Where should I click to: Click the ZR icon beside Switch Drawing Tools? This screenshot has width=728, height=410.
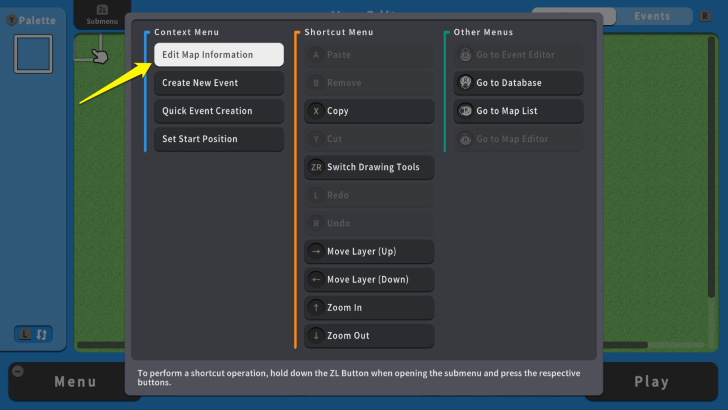point(316,167)
